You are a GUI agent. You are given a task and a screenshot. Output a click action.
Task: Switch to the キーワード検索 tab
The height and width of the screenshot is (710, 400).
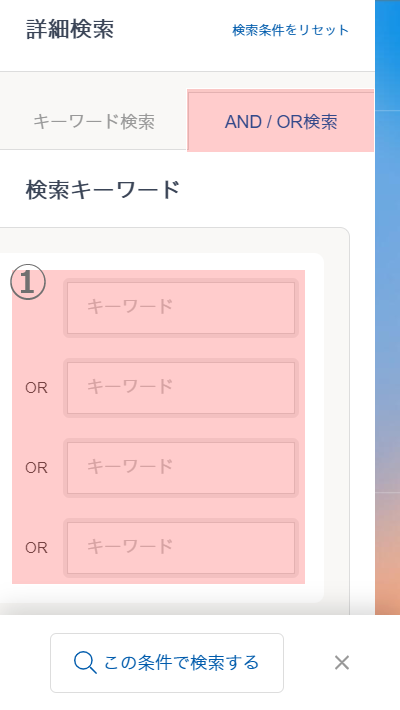(x=94, y=121)
